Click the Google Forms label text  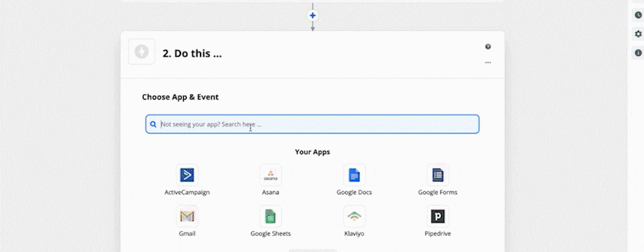pyautogui.click(x=438, y=192)
